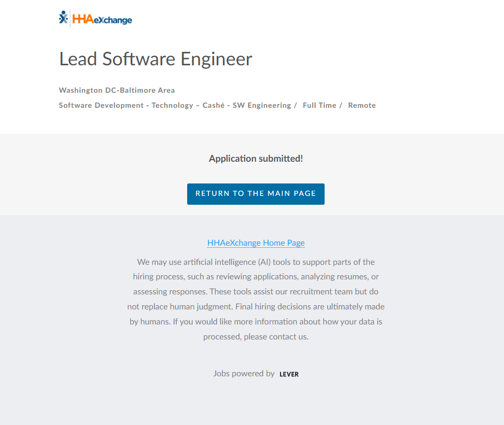The image size is (504, 425).
Task: Click the HHAeXchange logo wordmark
Action: pos(102,20)
